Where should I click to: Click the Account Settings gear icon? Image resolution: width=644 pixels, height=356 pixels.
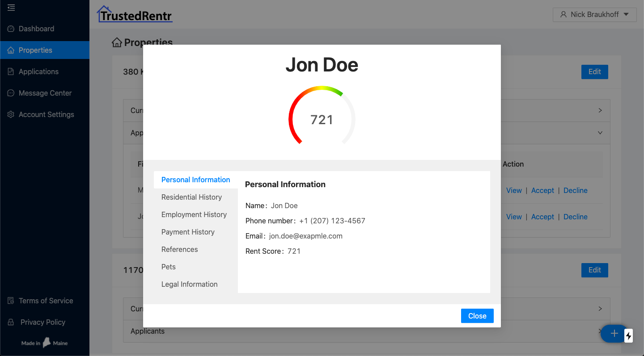click(x=11, y=114)
